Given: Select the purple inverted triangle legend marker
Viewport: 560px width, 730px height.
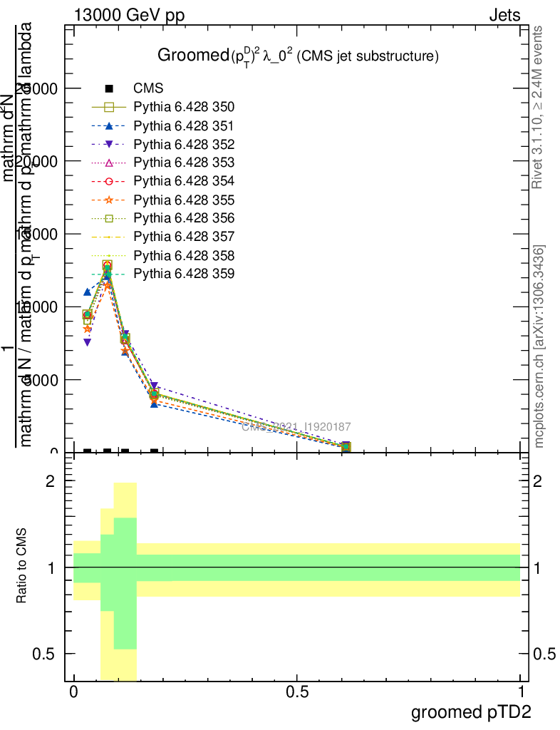Looking at the screenshot, I should [x=109, y=145].
